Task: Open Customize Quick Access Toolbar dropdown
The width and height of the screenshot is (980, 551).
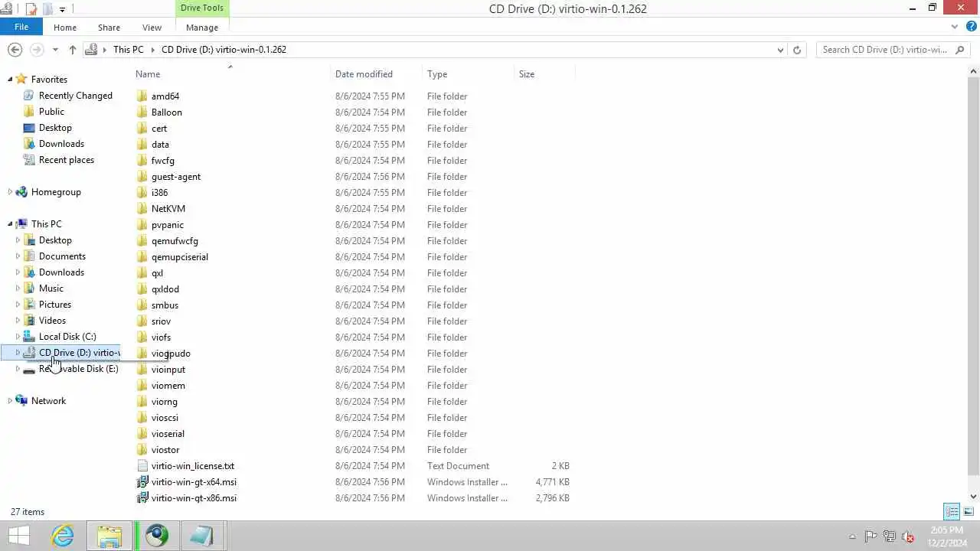Action: [62, 9]
